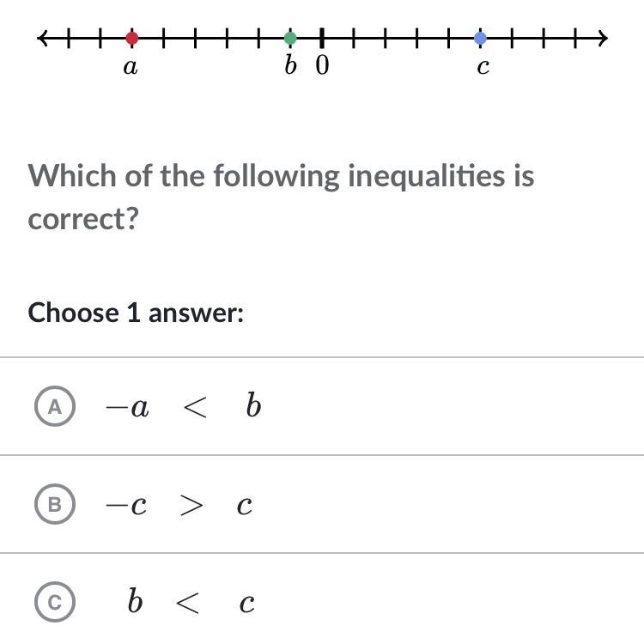Select answer choice A radio button
Image resolution: width=644 pixels, height=644 pixels.
pos(55,407)
